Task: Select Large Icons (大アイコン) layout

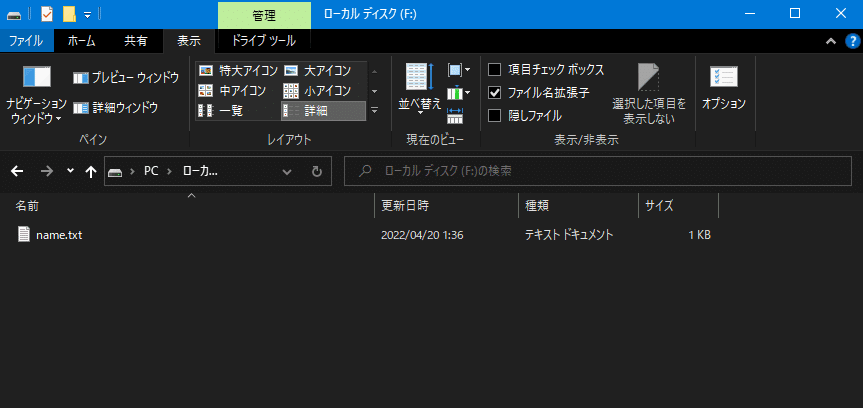Action: click(318, 70)
